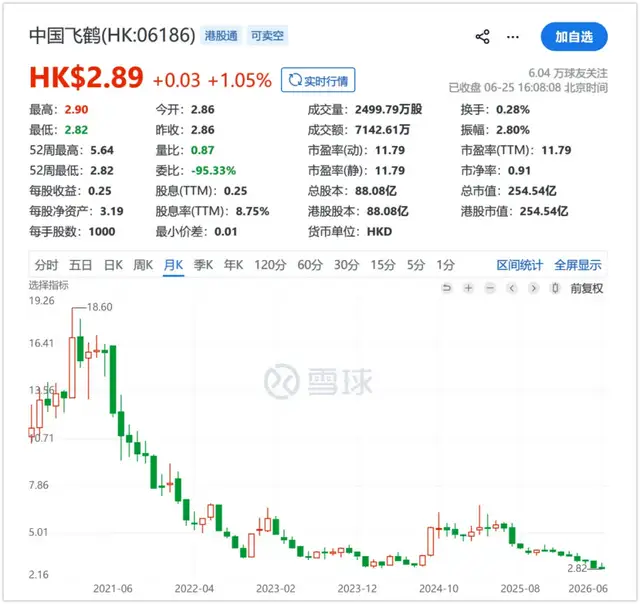Viewport: 640px width, 604px height.
Task: Click the 52周最高 5.64 value
Action: (x=102, y=150)
